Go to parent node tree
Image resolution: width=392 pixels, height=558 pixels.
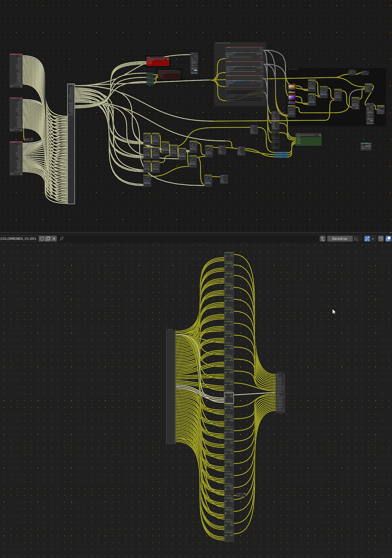(x=323, y=239)
